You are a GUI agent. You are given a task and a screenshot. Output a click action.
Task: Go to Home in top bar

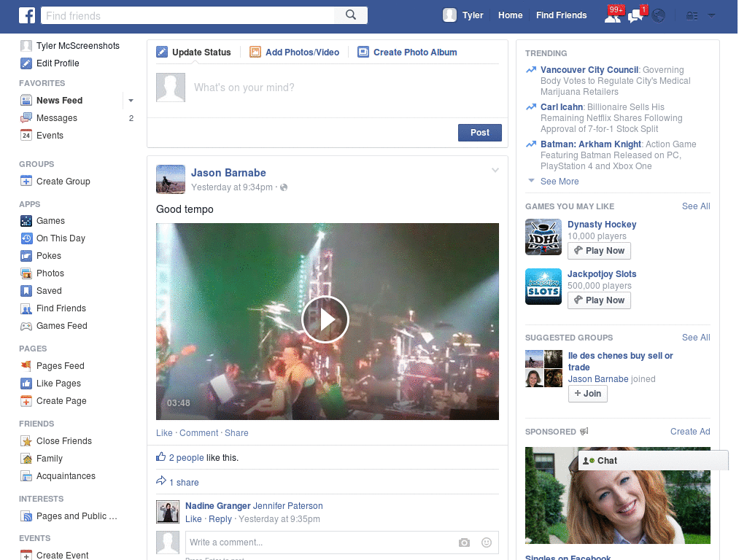(x=510, y=15)
